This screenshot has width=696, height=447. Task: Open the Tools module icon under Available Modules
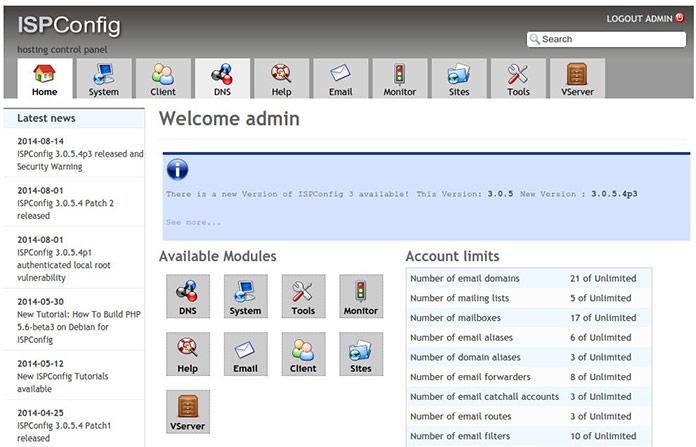[303, 296]
